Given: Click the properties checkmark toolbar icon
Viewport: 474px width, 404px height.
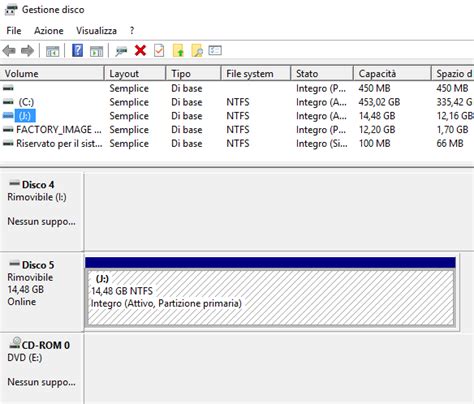Looking at the screenshot, I should [x=159, y=51].
